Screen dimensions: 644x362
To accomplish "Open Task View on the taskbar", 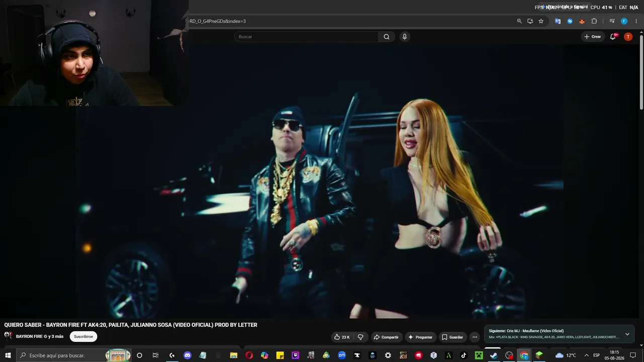I will [x=155, y=355].
